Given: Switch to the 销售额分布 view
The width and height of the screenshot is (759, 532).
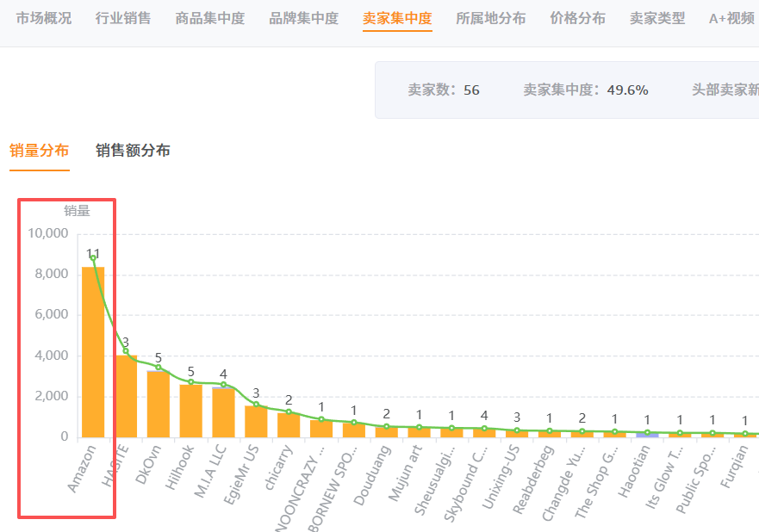Looking at the screenshot, I should click(133, 150).
